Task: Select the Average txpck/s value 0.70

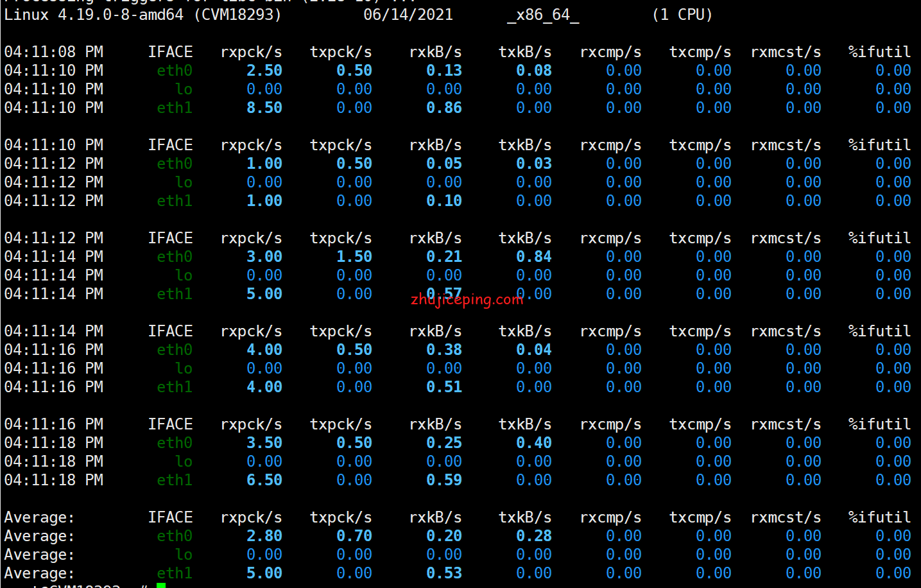Action: pos(354,536)
